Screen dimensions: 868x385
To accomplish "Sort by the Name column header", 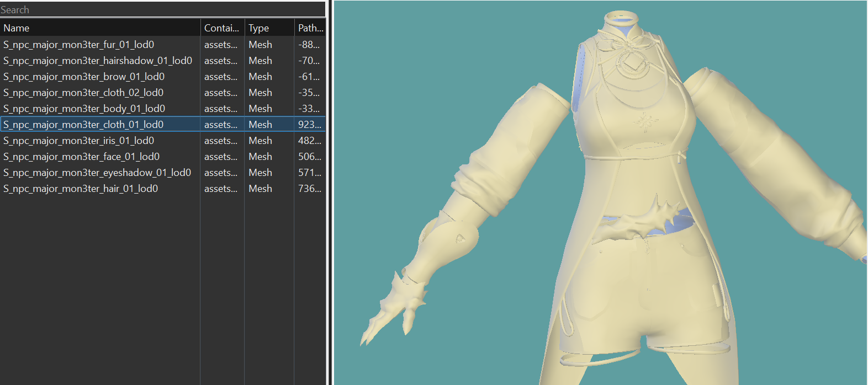I will (x=100, y=28).
